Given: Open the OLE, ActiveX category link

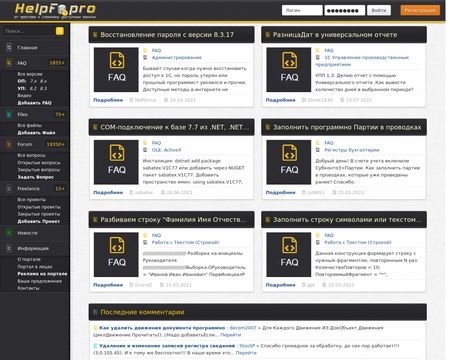Looking at the screenshot, I should 166,150.
